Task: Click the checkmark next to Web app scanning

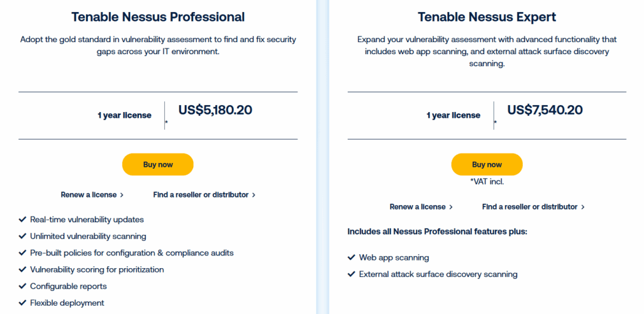Action: click(351, 257)
